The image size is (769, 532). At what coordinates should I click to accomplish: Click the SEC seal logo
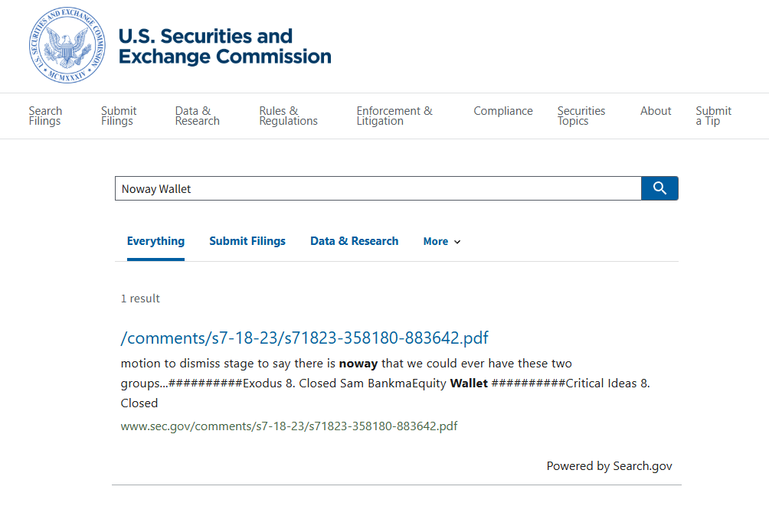[67, 45]
